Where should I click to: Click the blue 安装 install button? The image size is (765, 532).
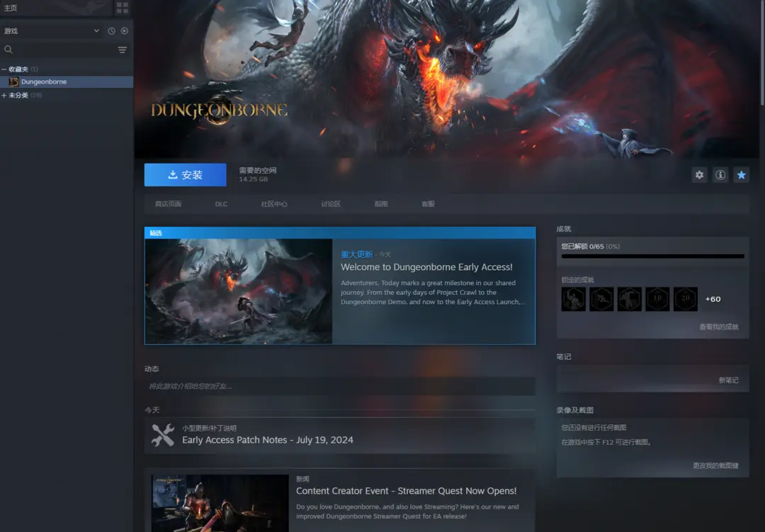(186, 175)
